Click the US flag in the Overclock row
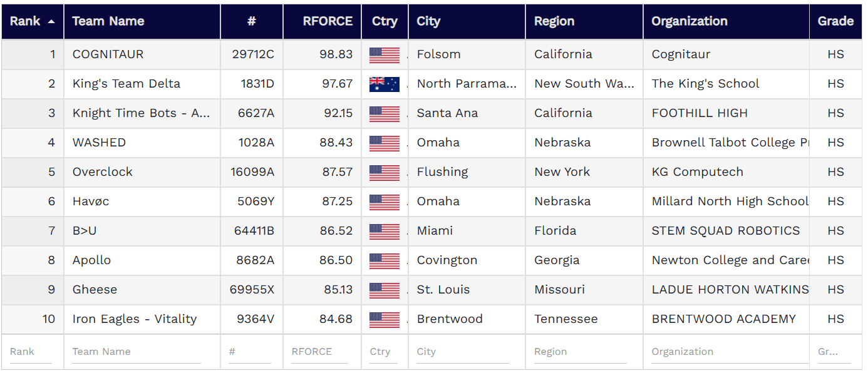Screen dimensions: 868x373 pos(384,172)
